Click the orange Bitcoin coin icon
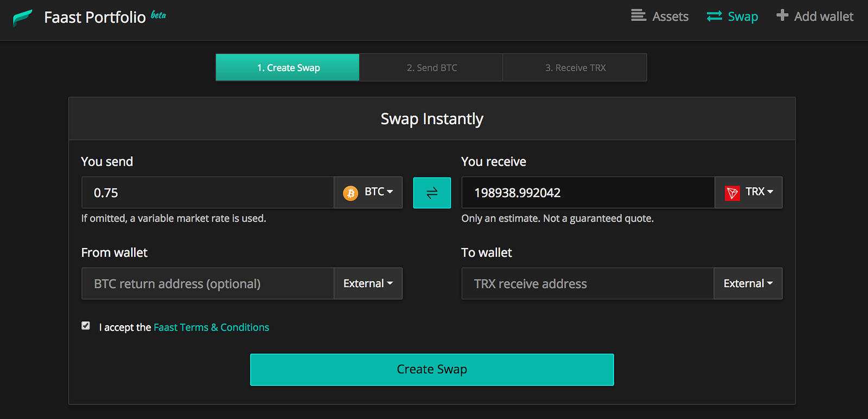 click(350, 193)
